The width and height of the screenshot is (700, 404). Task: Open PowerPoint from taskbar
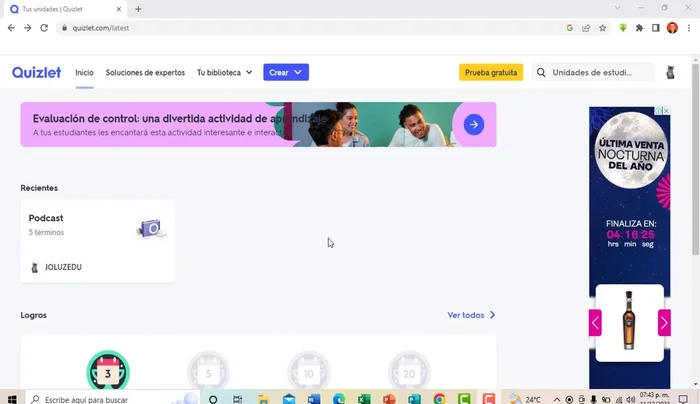pyautogui.click(x=389, y=399)
